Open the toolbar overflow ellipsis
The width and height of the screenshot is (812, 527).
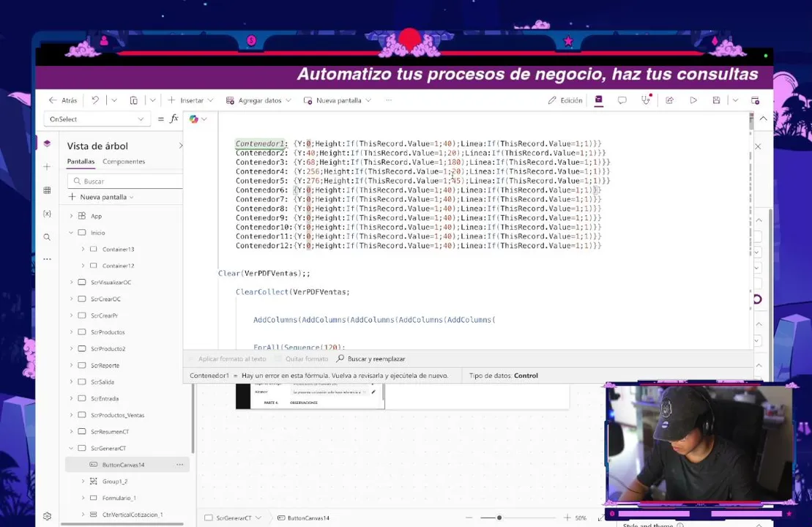[x=389, y=100]
